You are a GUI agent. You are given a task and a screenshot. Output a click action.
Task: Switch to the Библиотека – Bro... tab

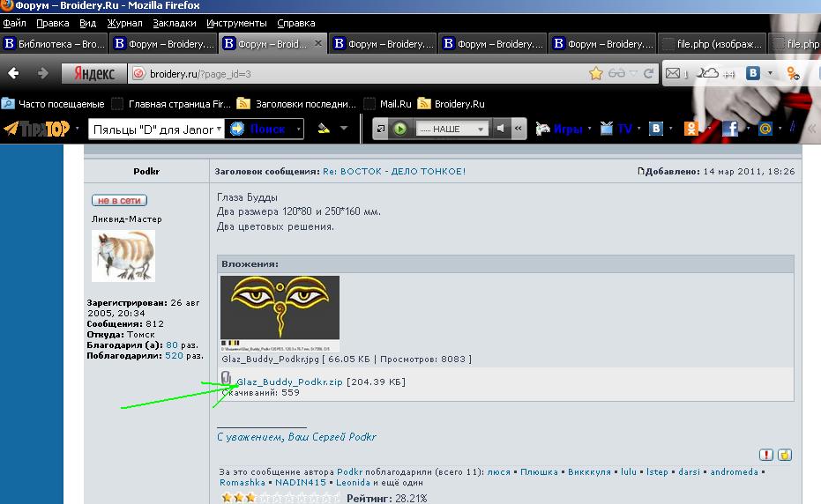pos(54,44)
